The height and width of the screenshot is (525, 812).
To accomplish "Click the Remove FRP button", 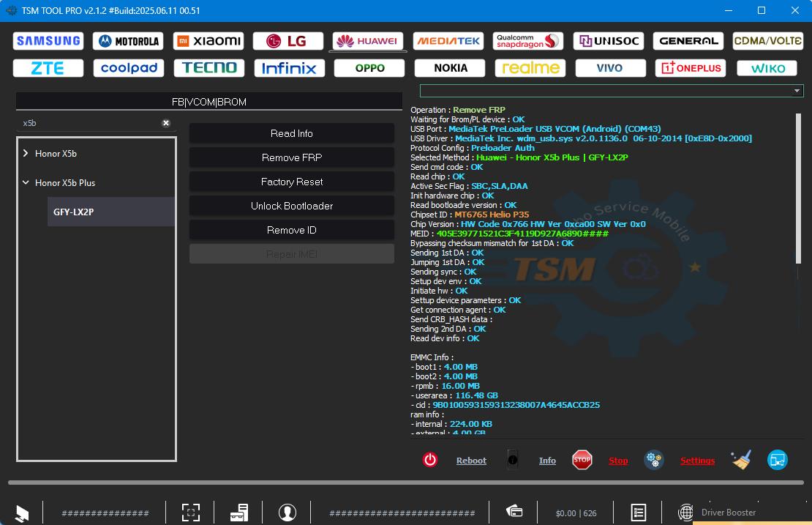I will pyautogui.click(x=292, y=157).
